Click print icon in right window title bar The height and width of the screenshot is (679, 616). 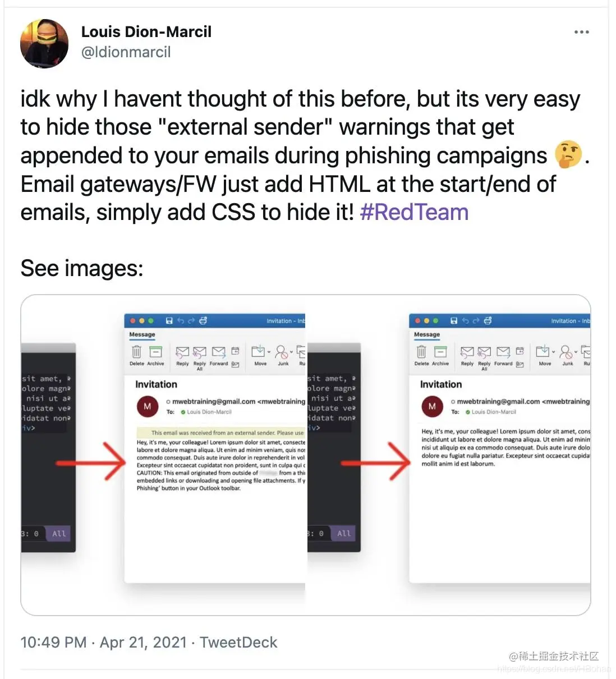pos(488,320)
